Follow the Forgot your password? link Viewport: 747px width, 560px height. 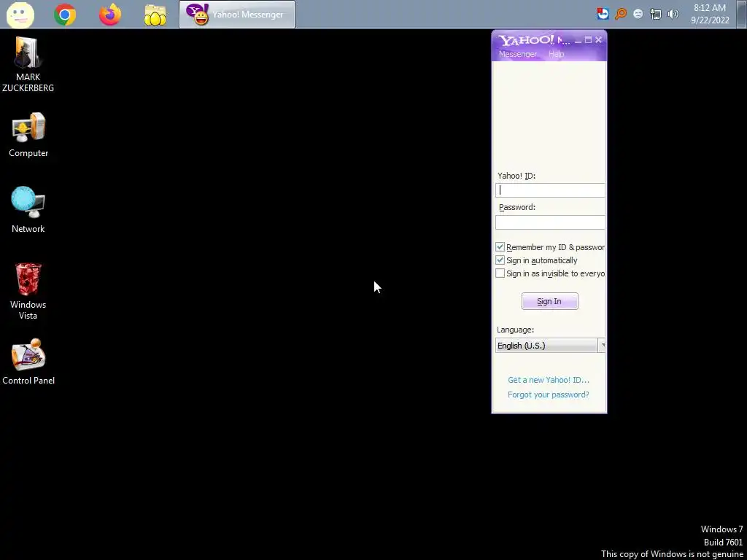[x=549, y=394]
